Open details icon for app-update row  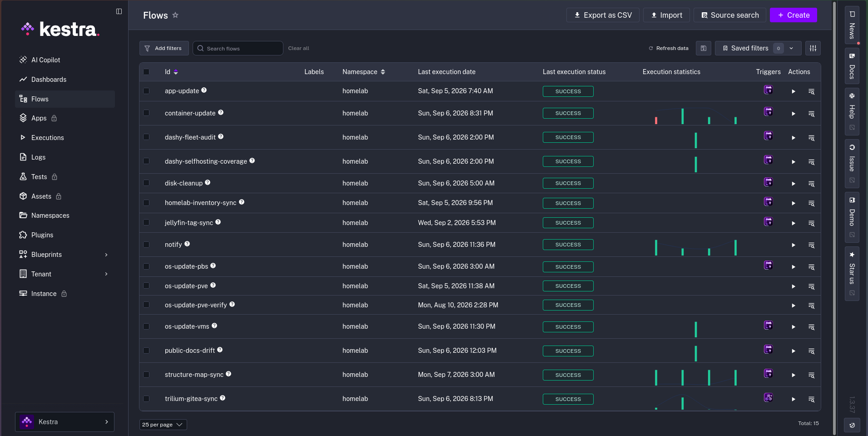point(812,91)
